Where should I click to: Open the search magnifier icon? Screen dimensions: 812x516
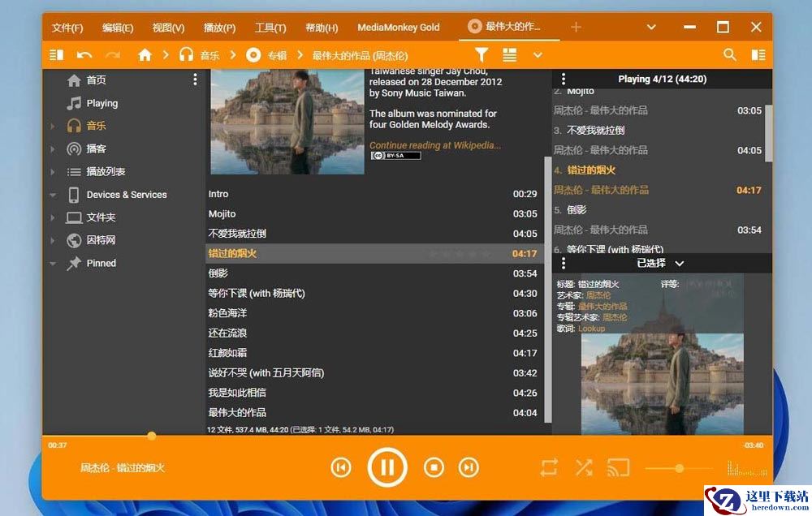730,55
